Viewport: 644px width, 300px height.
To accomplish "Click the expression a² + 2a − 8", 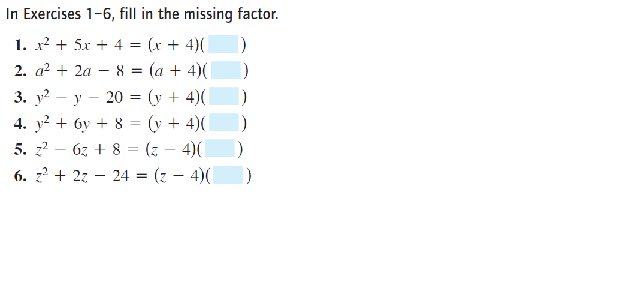I will point(79,71).
